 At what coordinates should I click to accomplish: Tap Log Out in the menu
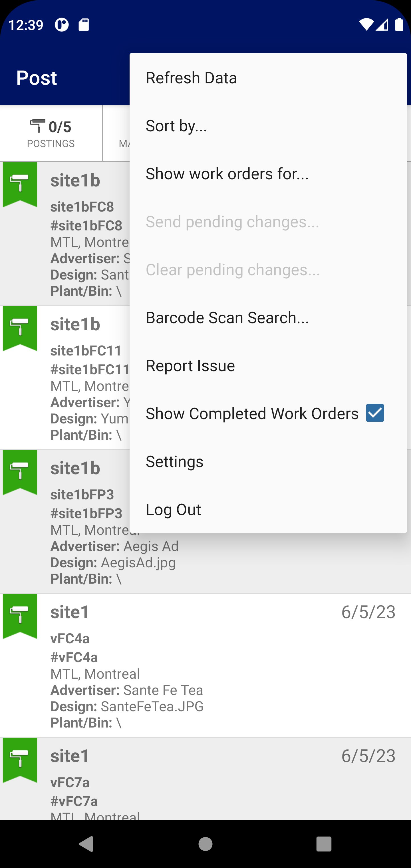point(173,509)
